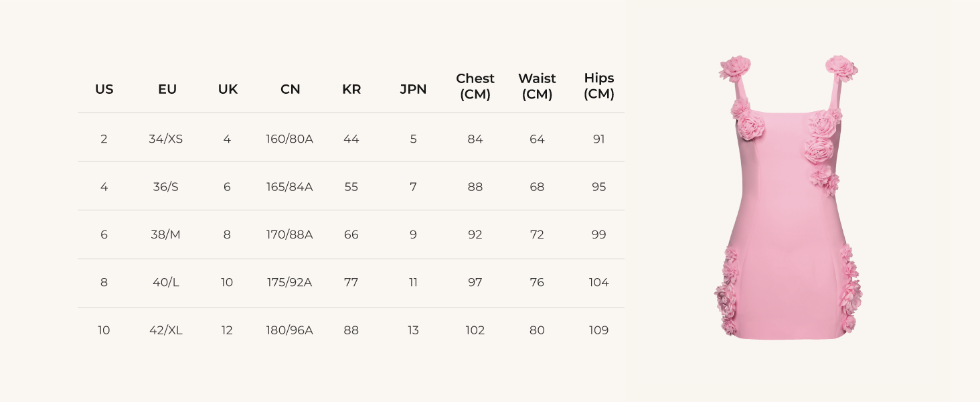
Task: Select the JPN column header
Action: pyautogui.click(x=413, y=89)
